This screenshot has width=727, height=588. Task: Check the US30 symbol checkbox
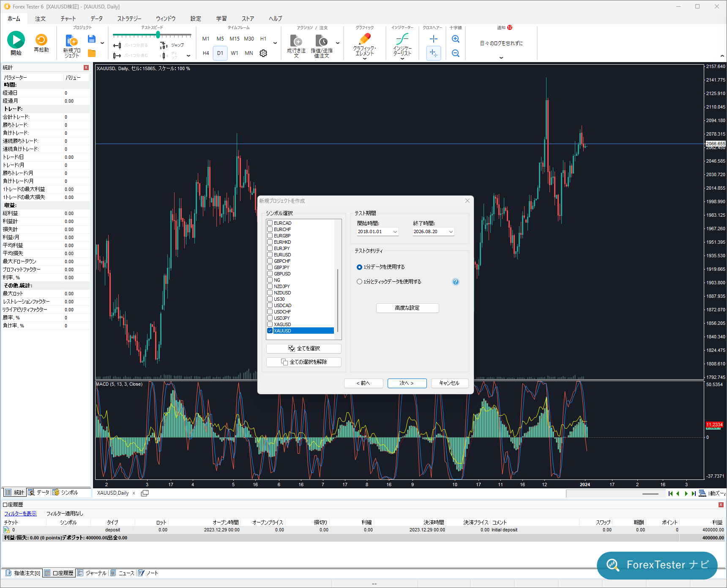click(270, 299)
